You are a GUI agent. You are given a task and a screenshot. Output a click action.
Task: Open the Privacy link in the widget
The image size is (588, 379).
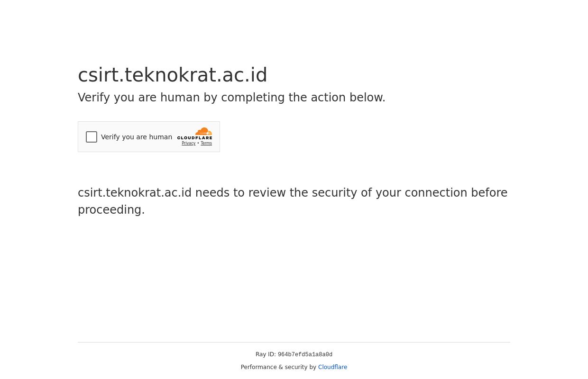pos(188,144)
